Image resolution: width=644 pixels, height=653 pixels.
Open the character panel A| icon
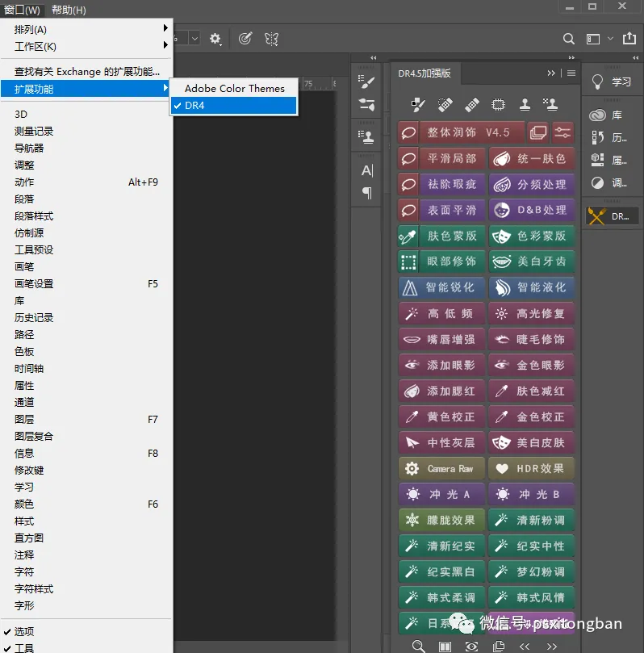366,170
